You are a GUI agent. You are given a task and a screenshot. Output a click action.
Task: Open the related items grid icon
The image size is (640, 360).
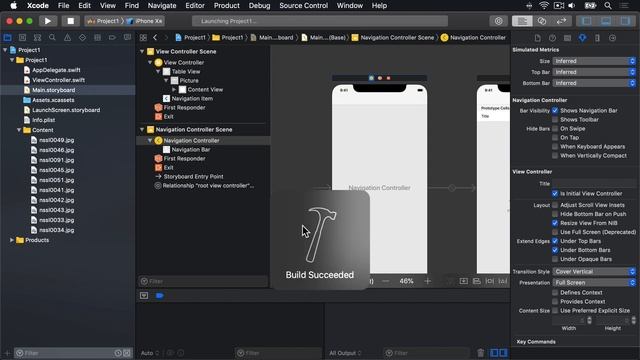point(143,38)
